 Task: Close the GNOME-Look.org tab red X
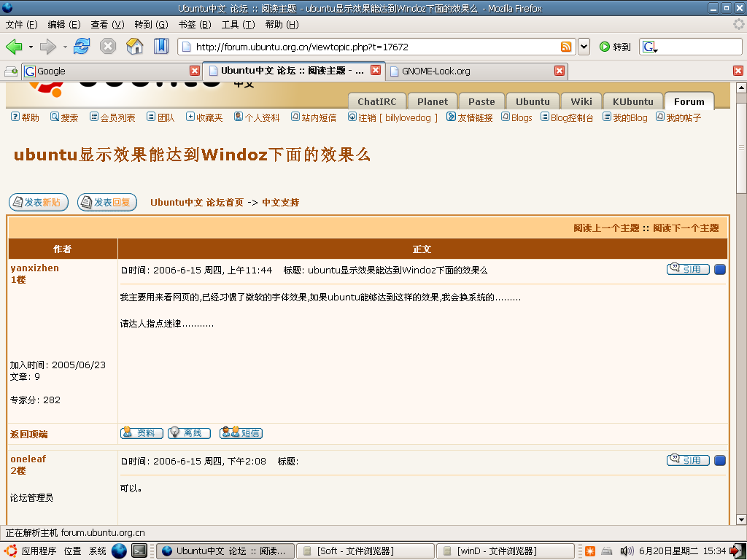point(560,71)
